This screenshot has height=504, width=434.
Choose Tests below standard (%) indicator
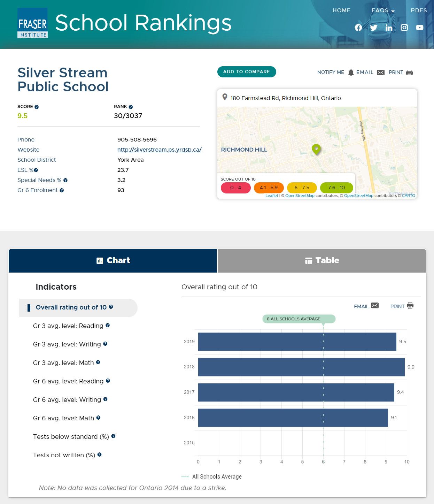pyautogui.click(x=71, y=437)
